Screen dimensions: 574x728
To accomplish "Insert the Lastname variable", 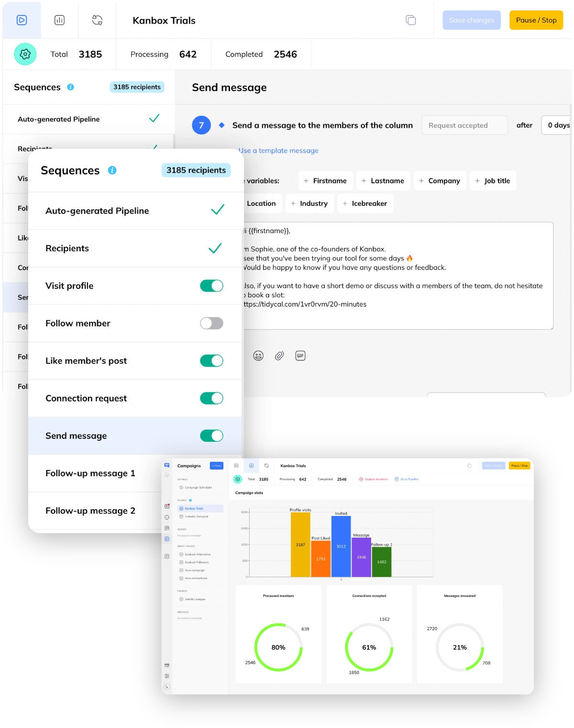I will [383, 181].
